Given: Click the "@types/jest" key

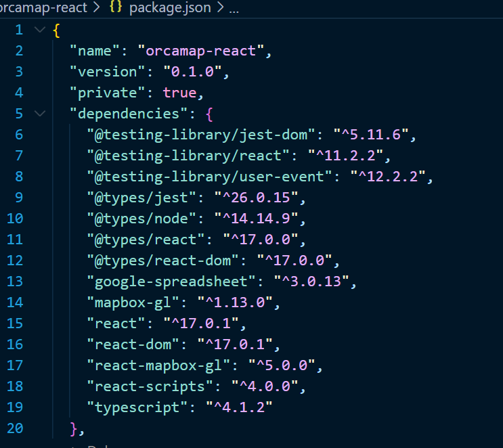Looking at the screenshot, I should 141,198.
